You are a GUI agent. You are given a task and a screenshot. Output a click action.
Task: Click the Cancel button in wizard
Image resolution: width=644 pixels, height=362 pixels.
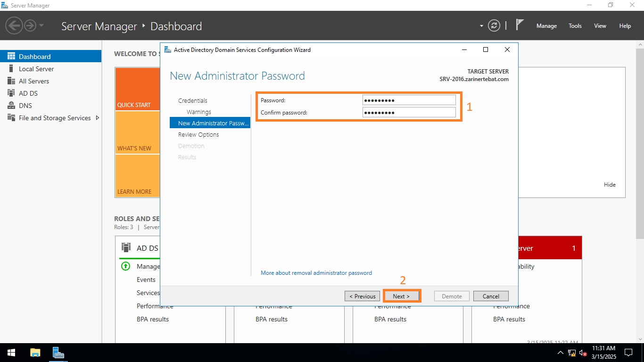(x=491, y=296)
